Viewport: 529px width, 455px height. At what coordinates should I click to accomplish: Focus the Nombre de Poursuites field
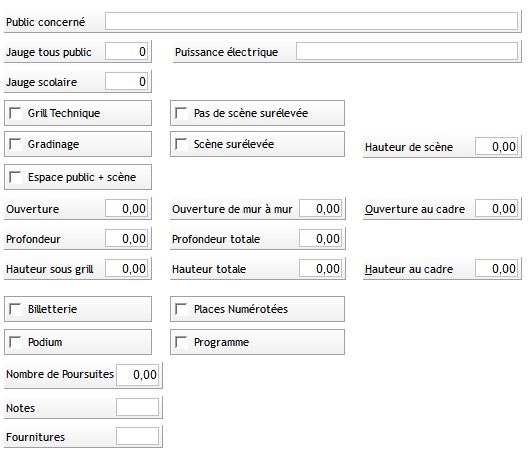[x=138, y=374]
